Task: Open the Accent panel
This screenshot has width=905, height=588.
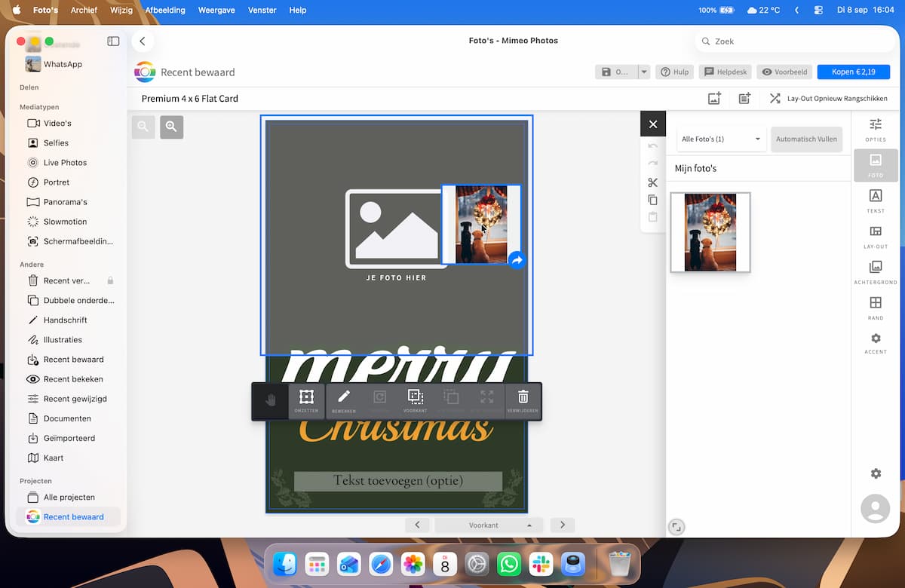Action: [876, 343]
